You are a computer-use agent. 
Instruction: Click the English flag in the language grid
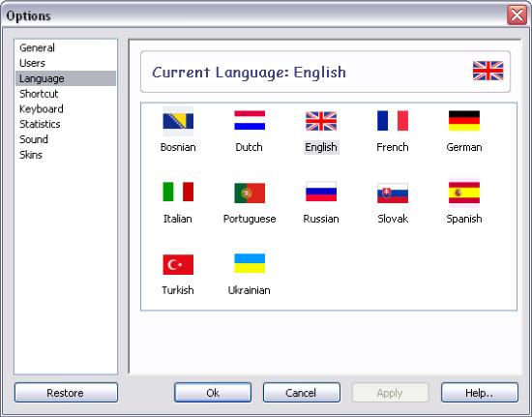coord(321,121)
